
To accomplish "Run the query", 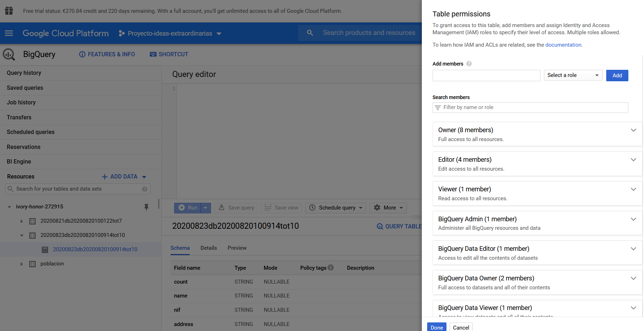I will click(x=188, y=208).
